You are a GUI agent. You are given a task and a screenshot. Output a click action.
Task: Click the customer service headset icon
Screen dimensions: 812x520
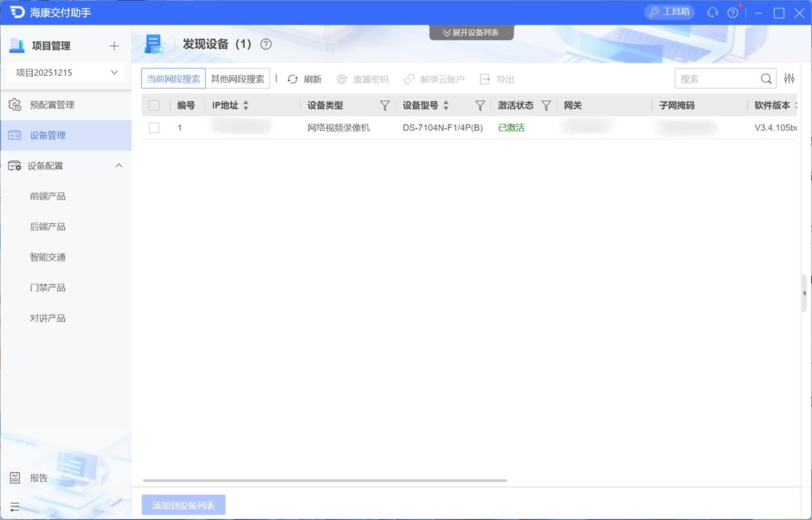click(x=713, y=13)
